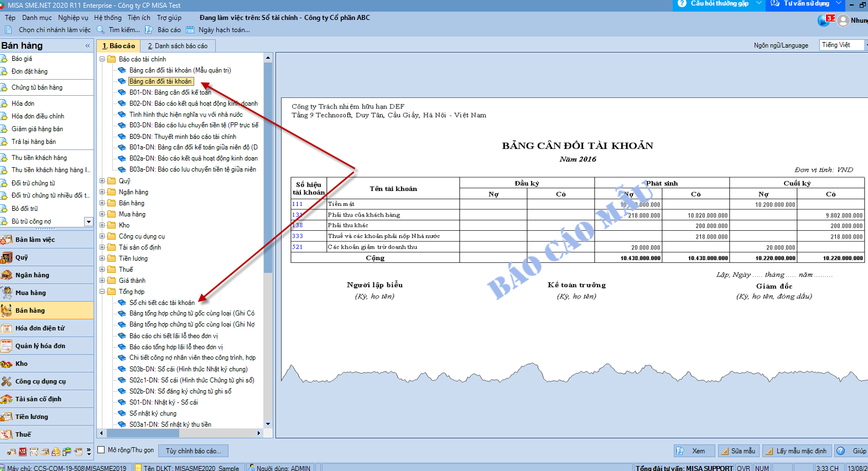This screenshot has width=868, height=471.
Task: Click the Chọn chi nhánh làm việc toolbar icon
Action: (8, 30)
